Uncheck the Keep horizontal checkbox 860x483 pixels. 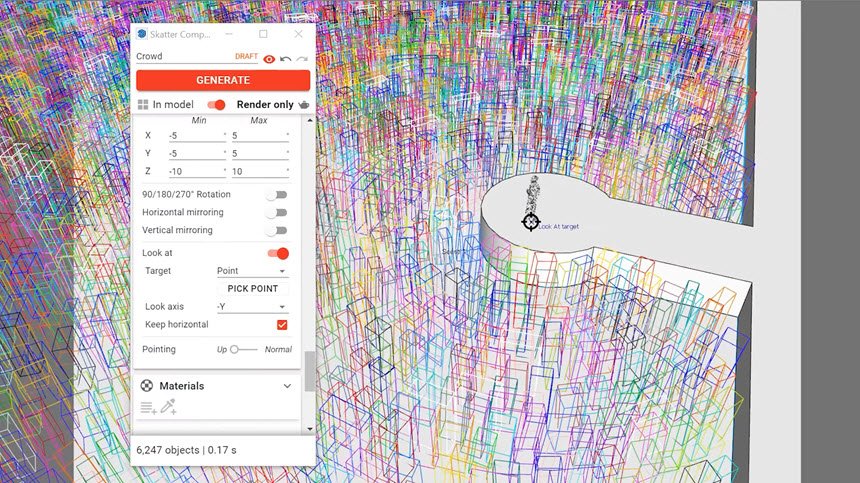click(282, 325)
